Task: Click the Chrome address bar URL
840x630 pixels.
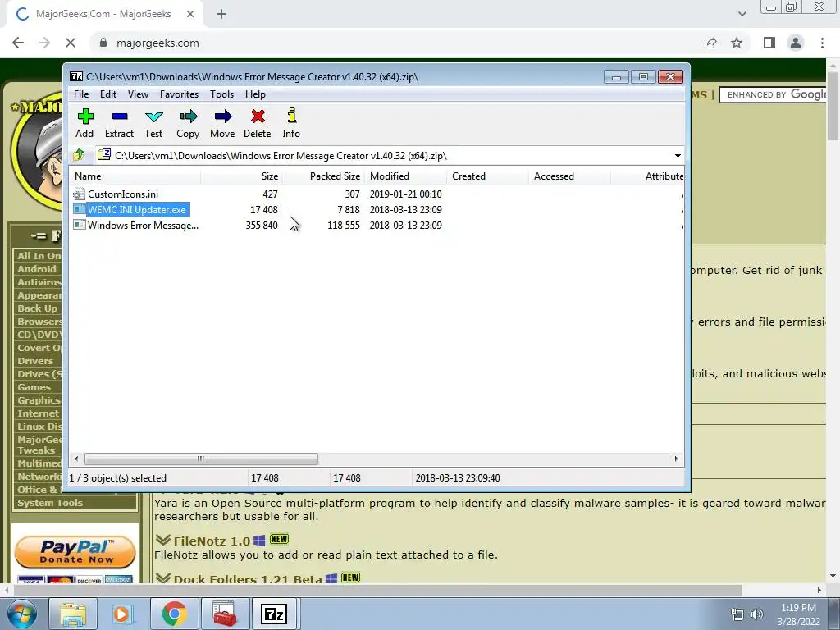Action: [157, 43]
